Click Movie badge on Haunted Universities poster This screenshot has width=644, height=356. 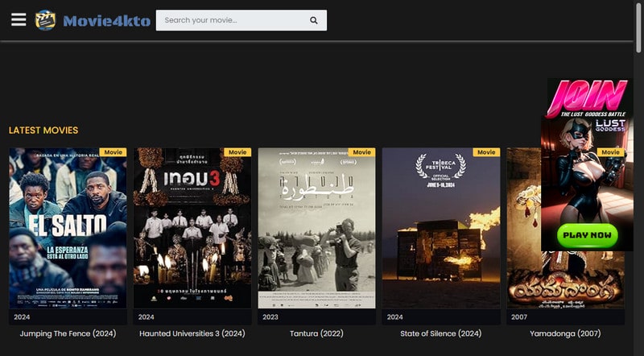(x=237, y=152)
